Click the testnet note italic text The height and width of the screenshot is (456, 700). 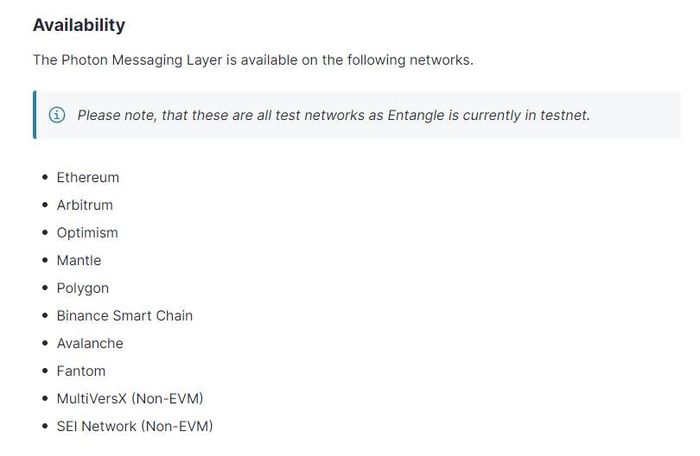pos(333,115)
